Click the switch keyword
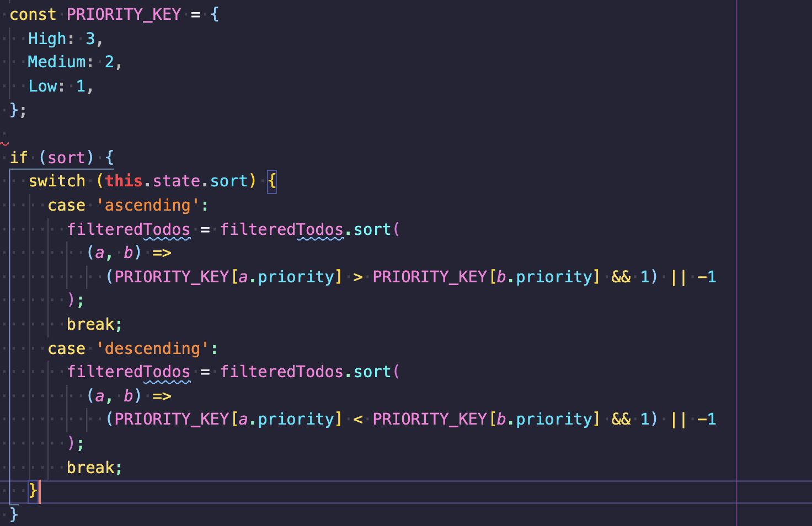812x526 pixels. coord(57,181)
